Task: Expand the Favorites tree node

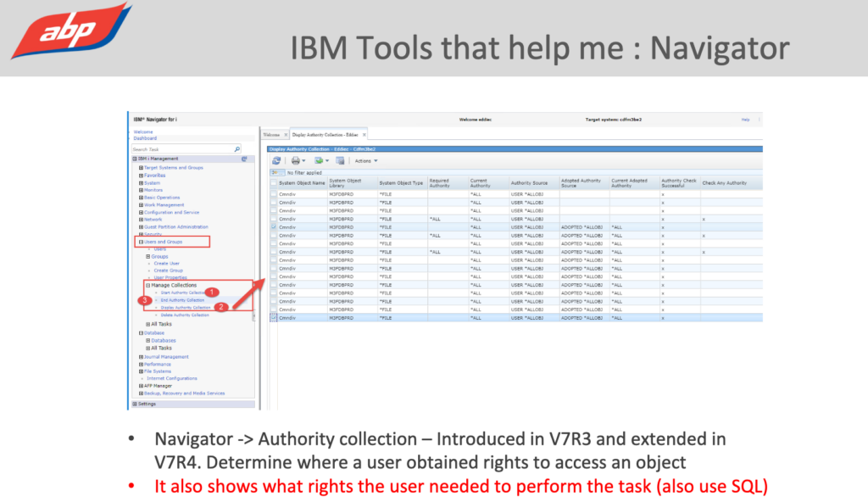Action: [142, 176]
